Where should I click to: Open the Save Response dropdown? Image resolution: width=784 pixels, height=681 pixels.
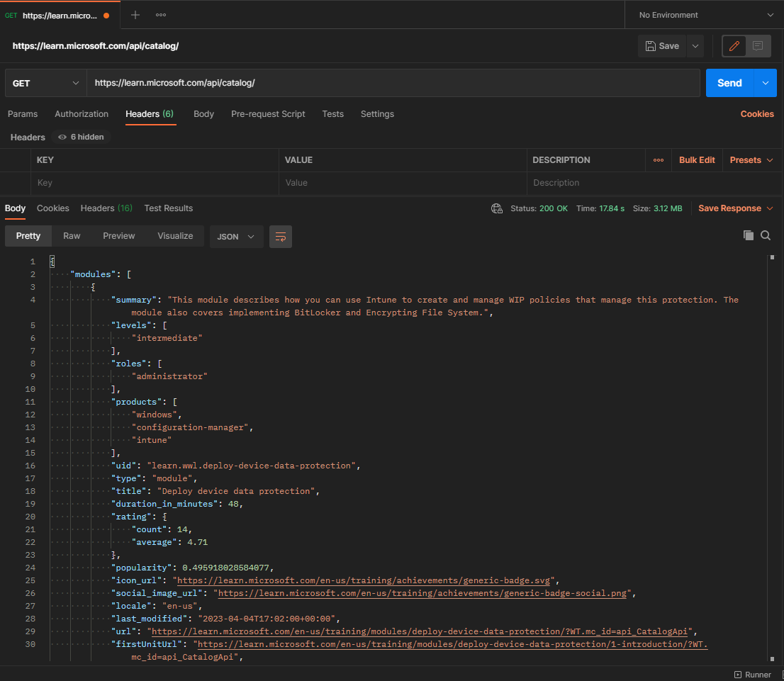tap(736, 208)
